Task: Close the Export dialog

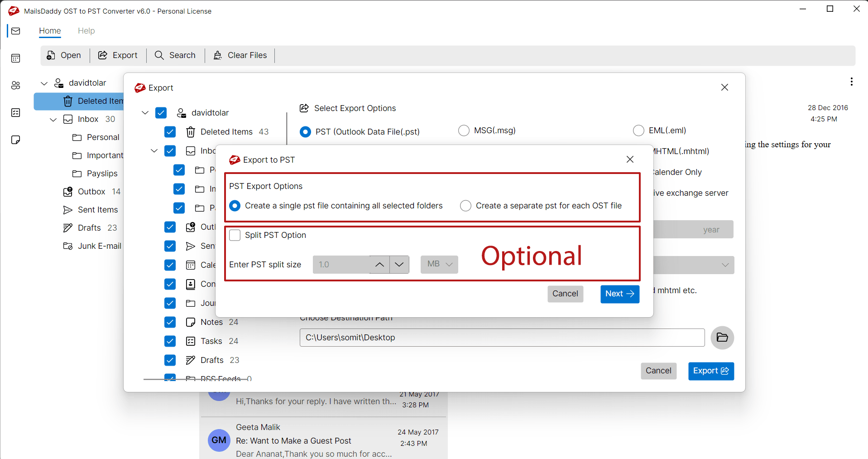Action: tap(724, 87)
